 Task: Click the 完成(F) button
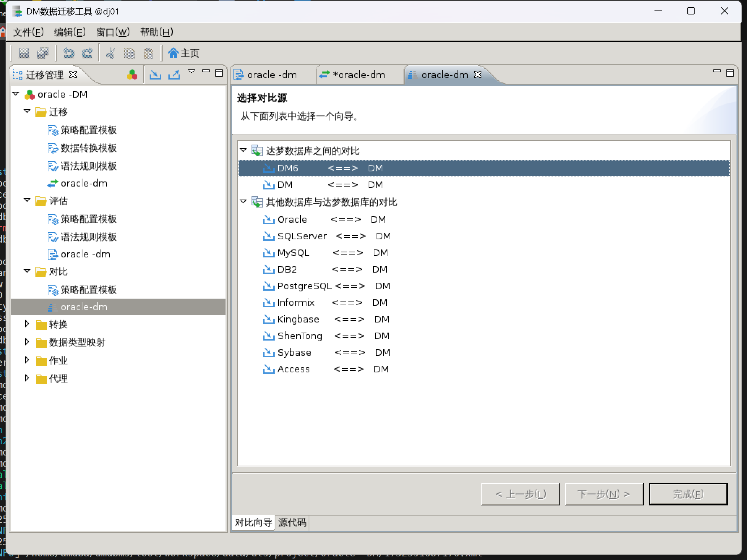tap(688, 494)
